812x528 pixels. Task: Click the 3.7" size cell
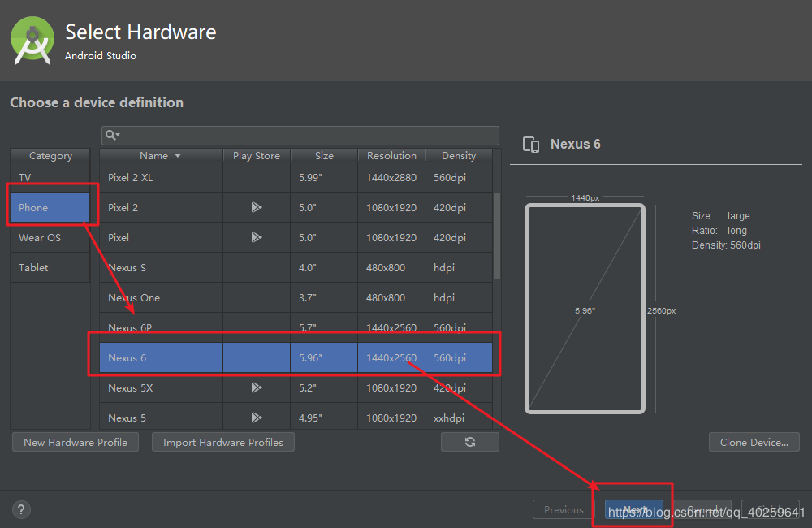(324, 297)
